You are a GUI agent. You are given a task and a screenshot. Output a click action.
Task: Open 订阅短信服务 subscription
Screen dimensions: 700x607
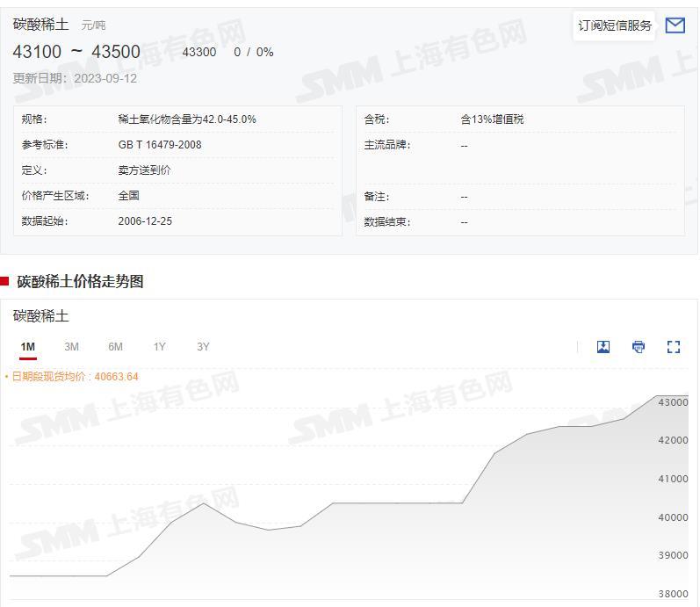click(615, 25)
